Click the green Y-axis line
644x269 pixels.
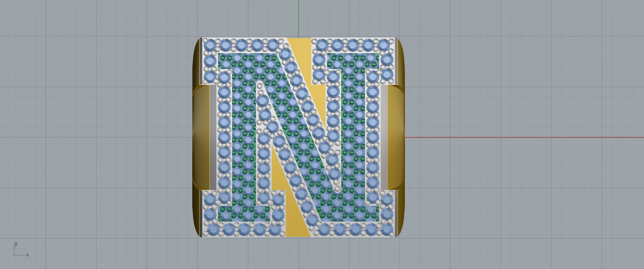tap(298, 19)
